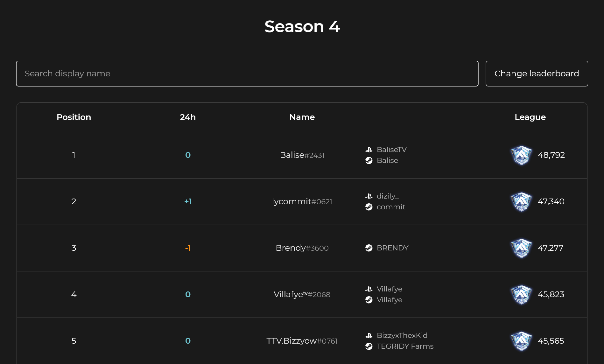Select the 24h column header
The width and height of the screenshot is (604, 364).
point(188,117)
